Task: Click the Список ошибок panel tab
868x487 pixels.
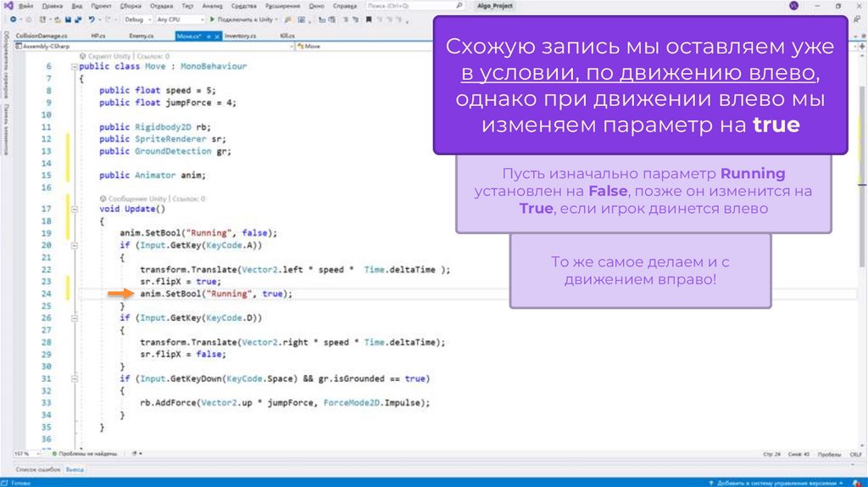Action: point(31,468)
